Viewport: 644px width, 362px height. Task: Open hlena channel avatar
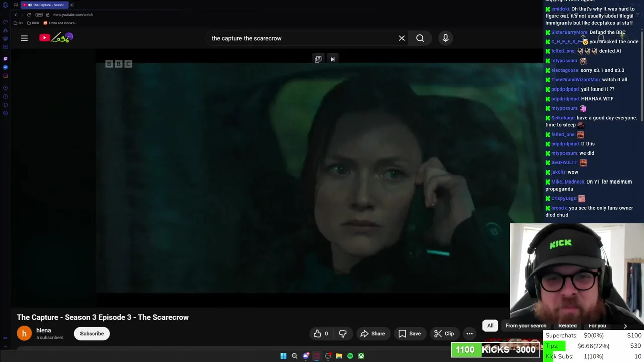(24, 333)
